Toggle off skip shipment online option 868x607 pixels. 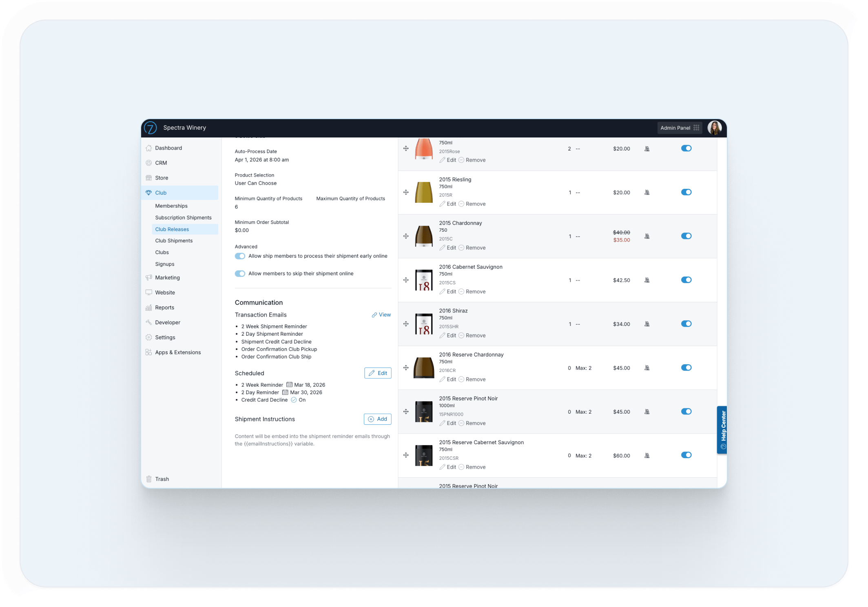click(x=240, y=274)
